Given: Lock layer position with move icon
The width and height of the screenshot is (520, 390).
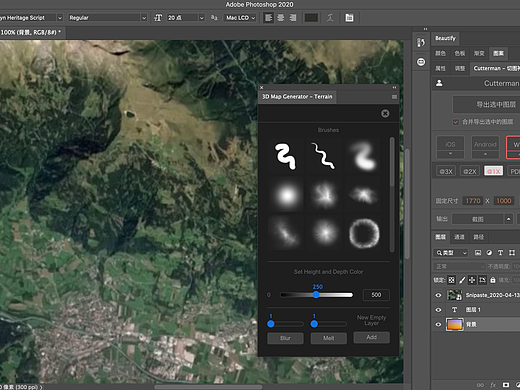Looking at the screenshot, I should click(472, 280).
